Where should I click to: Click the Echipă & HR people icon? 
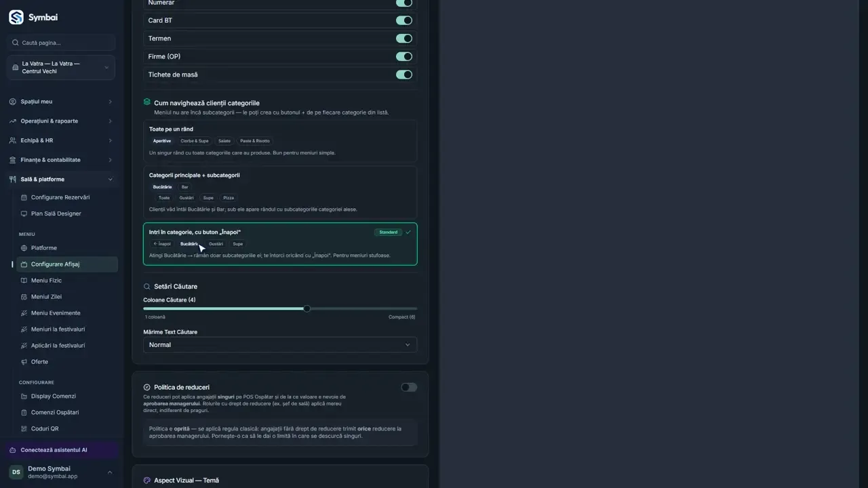[x=13, y=140]
